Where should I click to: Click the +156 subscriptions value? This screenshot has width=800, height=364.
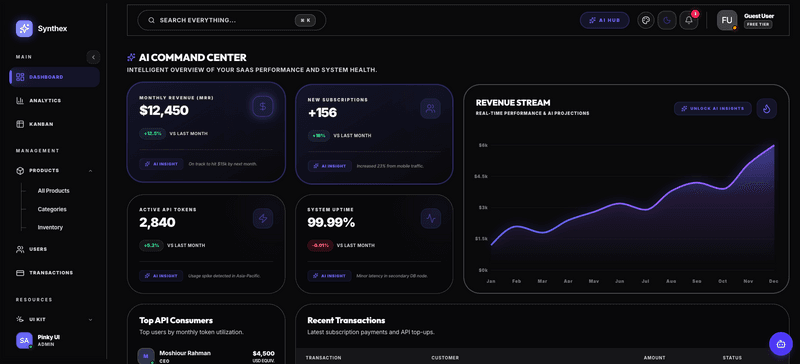point(322,112)
